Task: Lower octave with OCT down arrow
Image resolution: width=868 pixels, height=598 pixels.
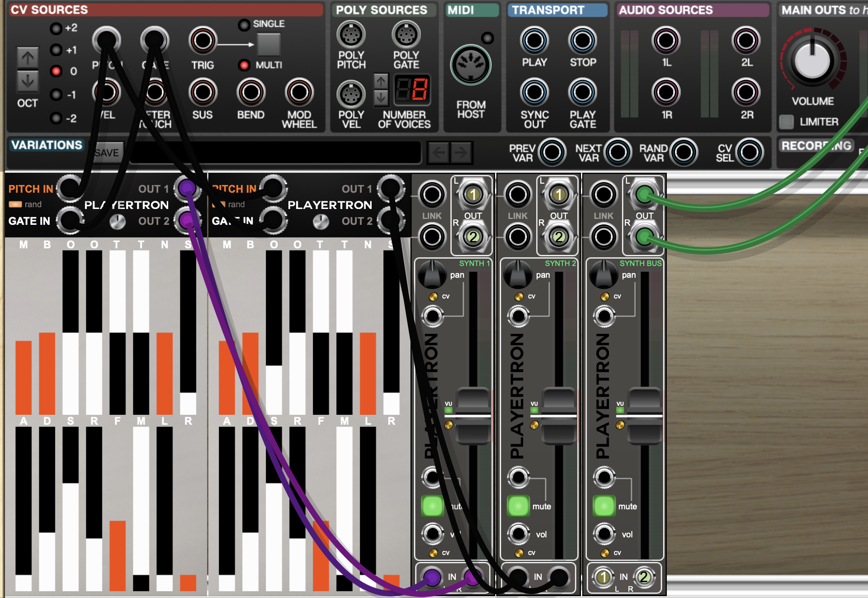Action: [x=28, y=81]
